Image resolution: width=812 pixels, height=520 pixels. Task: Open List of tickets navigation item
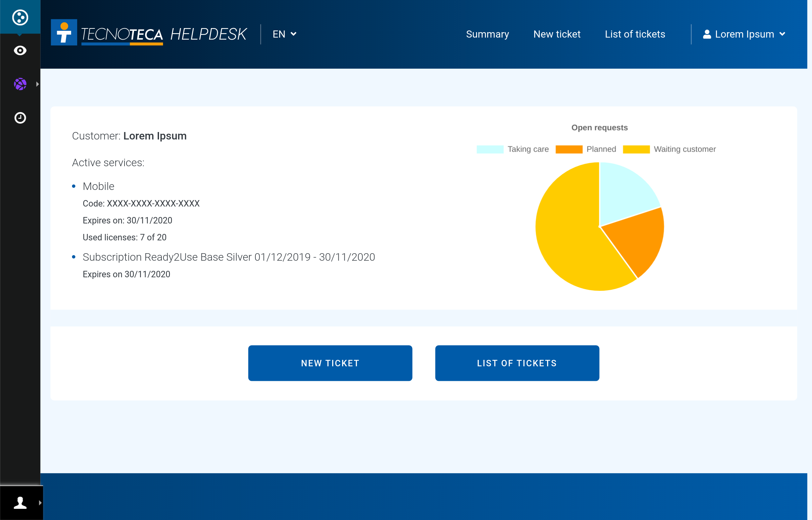635,34
